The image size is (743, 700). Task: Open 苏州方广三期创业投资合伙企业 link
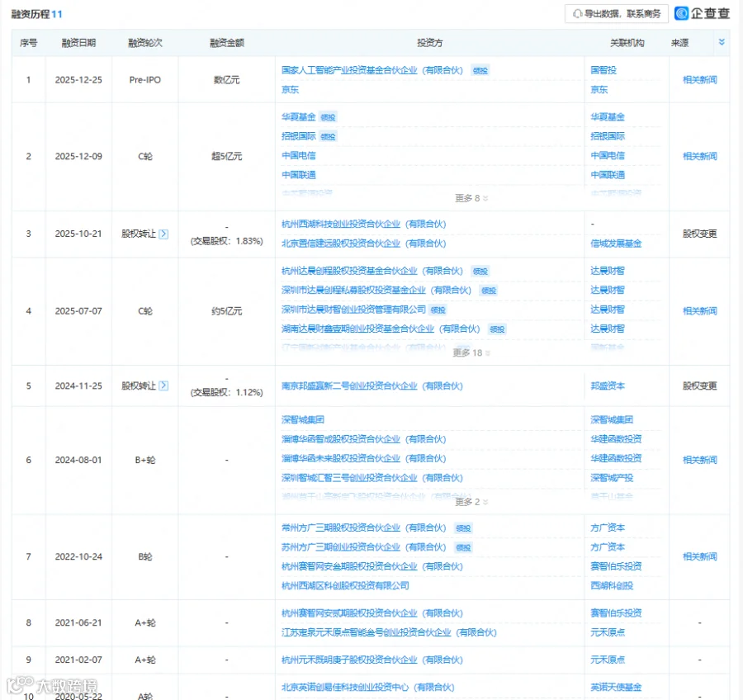point(363,547)
